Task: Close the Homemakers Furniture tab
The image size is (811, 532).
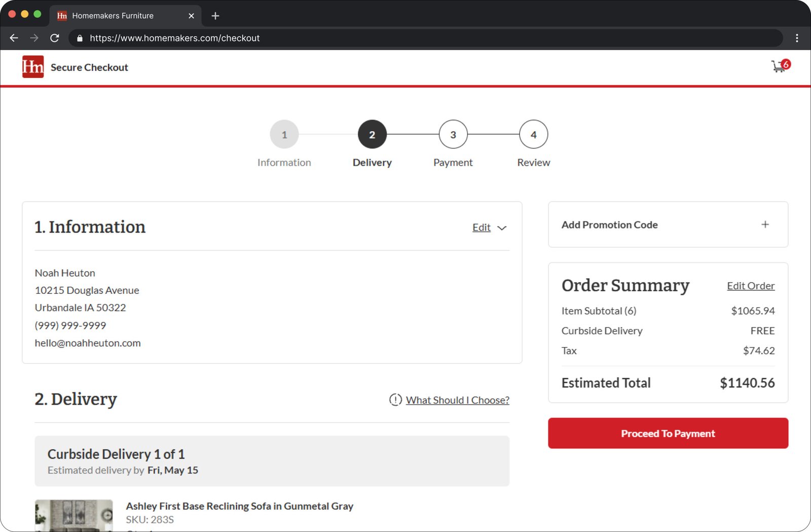Action: tap(191, 16)
